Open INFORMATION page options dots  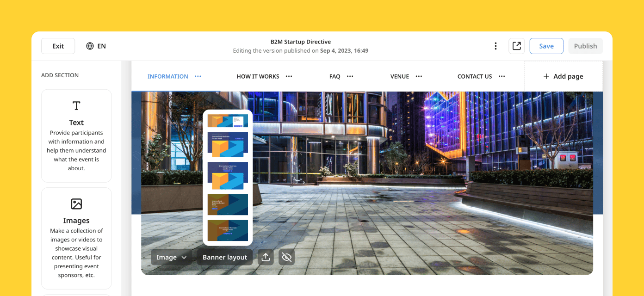click(x=198, y=76)
